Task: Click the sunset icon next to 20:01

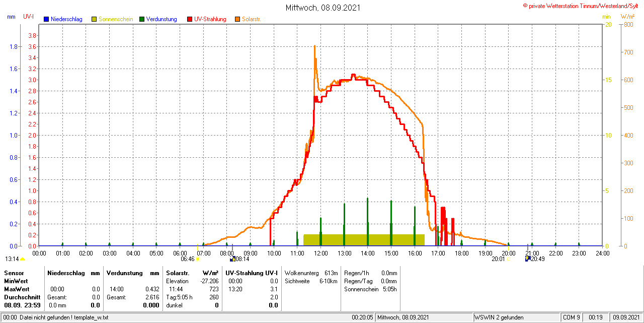Action: click(508, 259)
